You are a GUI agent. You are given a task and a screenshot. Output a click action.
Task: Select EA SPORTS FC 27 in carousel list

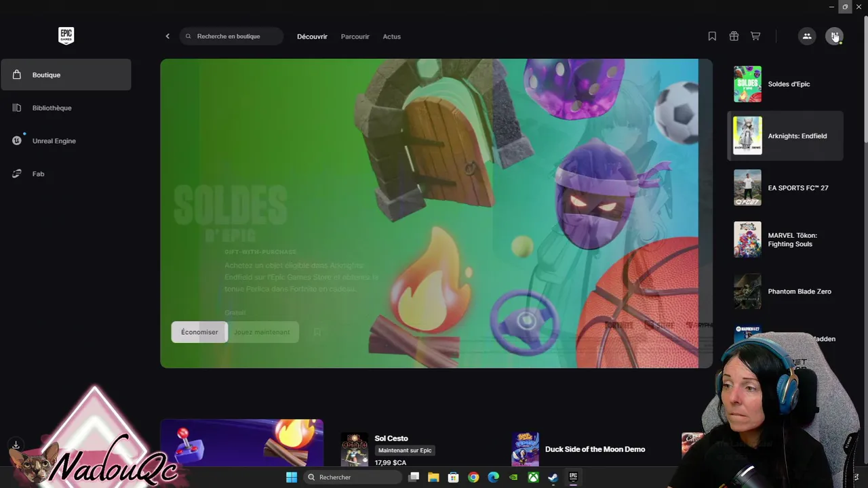(x=785, y=188)
